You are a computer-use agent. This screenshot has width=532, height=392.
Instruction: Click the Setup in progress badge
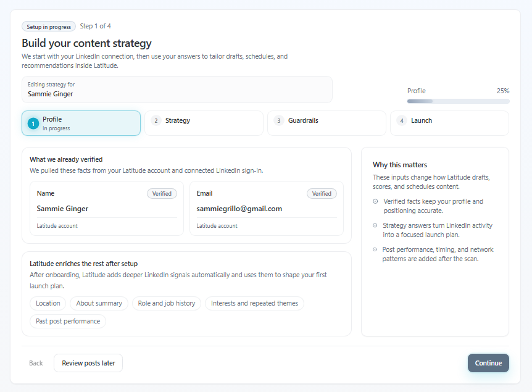click(48, 26)
